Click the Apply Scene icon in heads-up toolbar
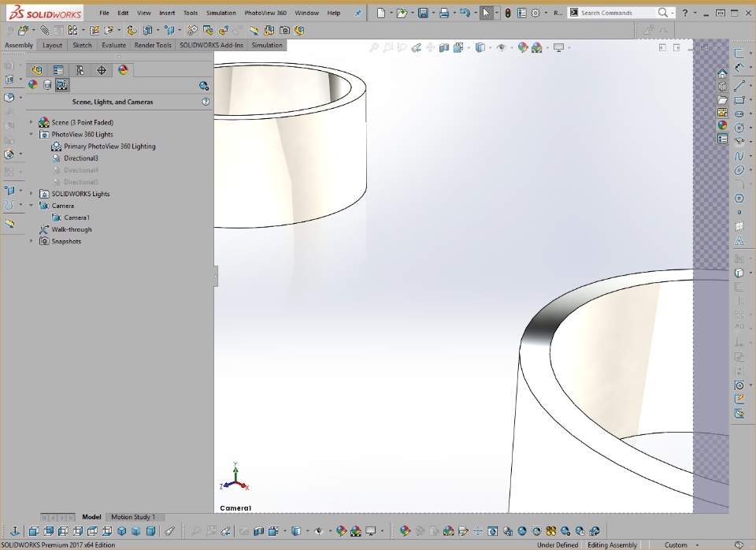 536,47
